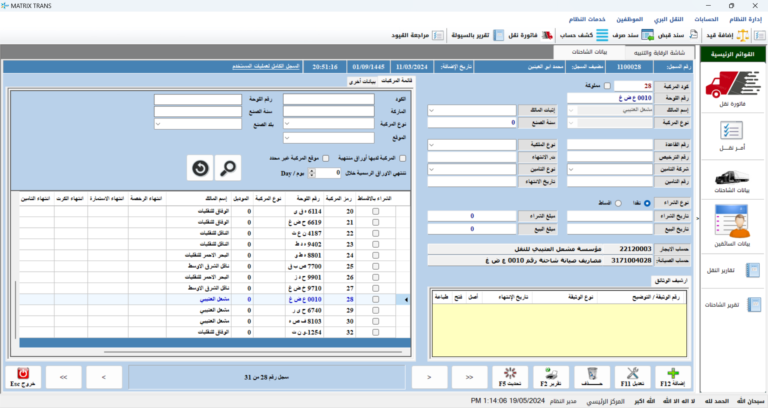This screenshot has width=768, height=408.
Task: Click the حذف trash button
Action: pos(593,376)
